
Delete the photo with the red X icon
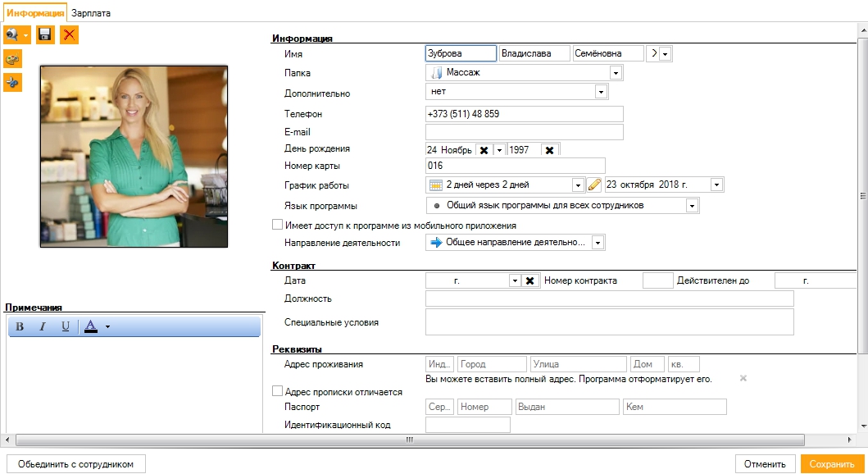point(69,34)
